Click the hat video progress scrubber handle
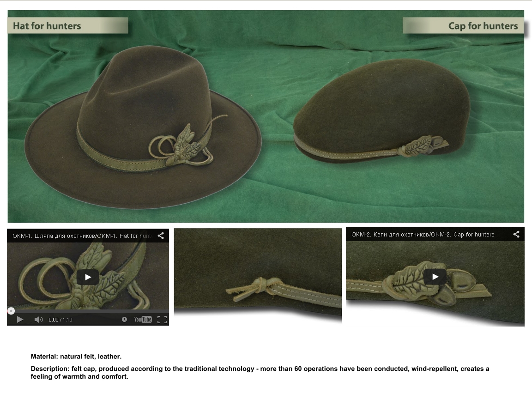This screenshot has height=400, width=532. [x=11, y=311]
